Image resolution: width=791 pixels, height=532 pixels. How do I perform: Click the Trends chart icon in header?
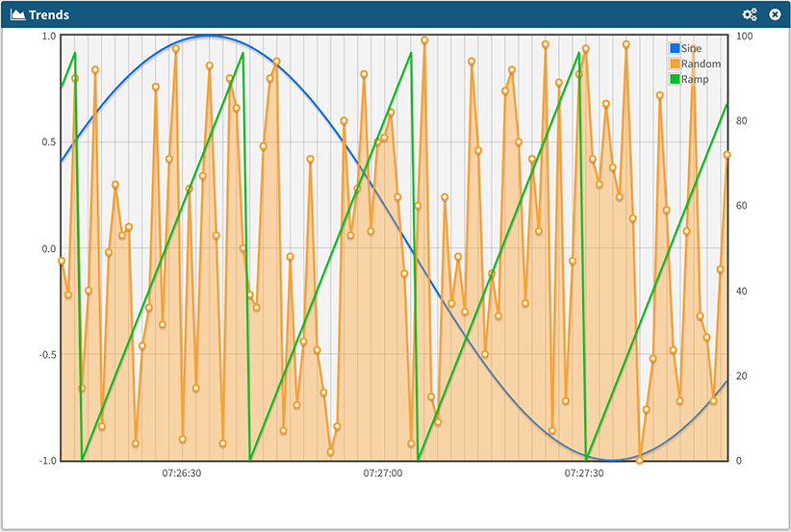[x=17, y=15]
